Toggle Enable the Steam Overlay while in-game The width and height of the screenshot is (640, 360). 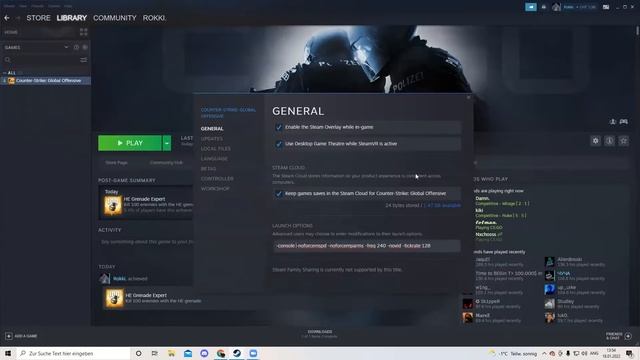(x=279, y=127)
